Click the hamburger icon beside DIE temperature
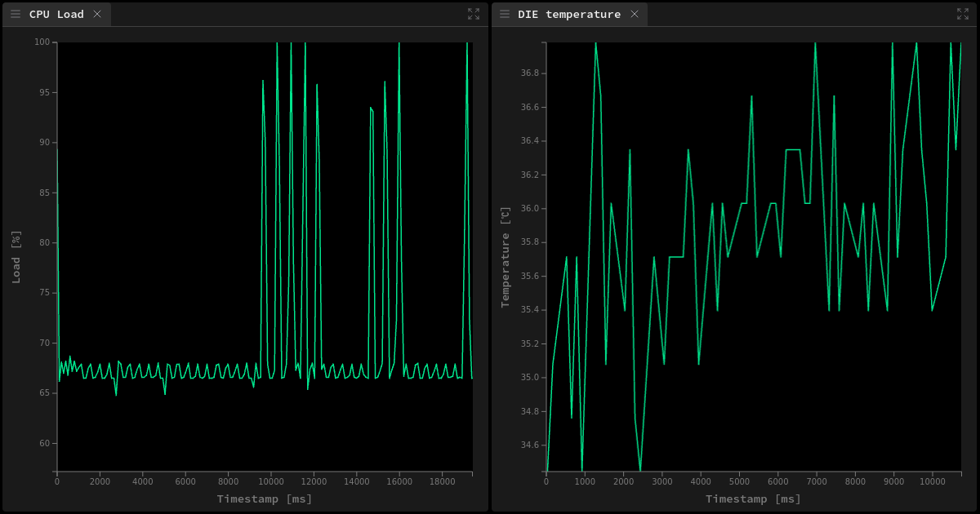 coord(505,14)
